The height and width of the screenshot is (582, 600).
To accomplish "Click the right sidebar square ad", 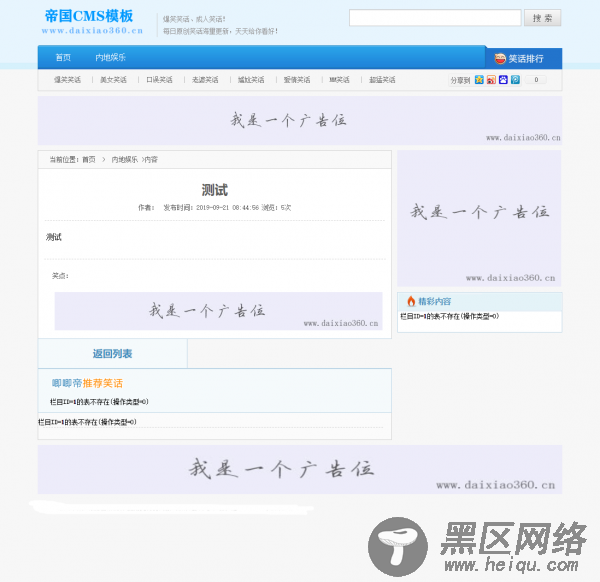I will pos(479,218).
